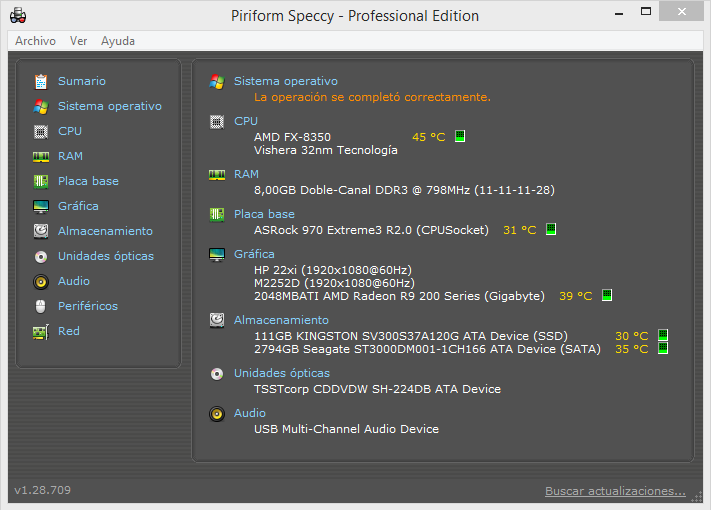The width and height of the screenshot is (711, 510).
Task: Click Kingston SSD temperature indicator at 30 °C
Action: pyautogui.click(x=662, y=335)
